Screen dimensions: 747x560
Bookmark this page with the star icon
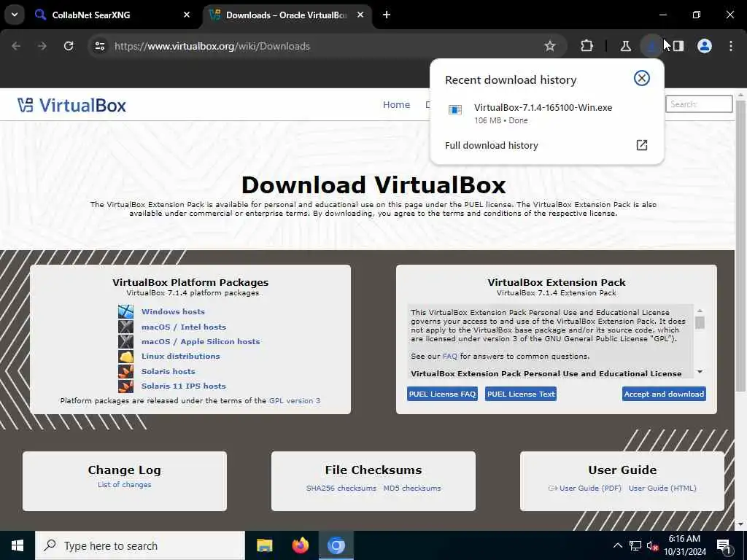[x=550, y=46]
